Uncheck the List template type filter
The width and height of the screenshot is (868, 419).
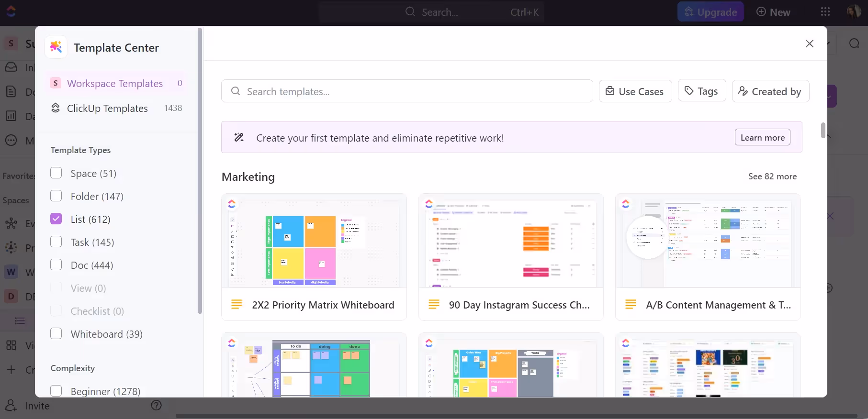click(56, 219)
